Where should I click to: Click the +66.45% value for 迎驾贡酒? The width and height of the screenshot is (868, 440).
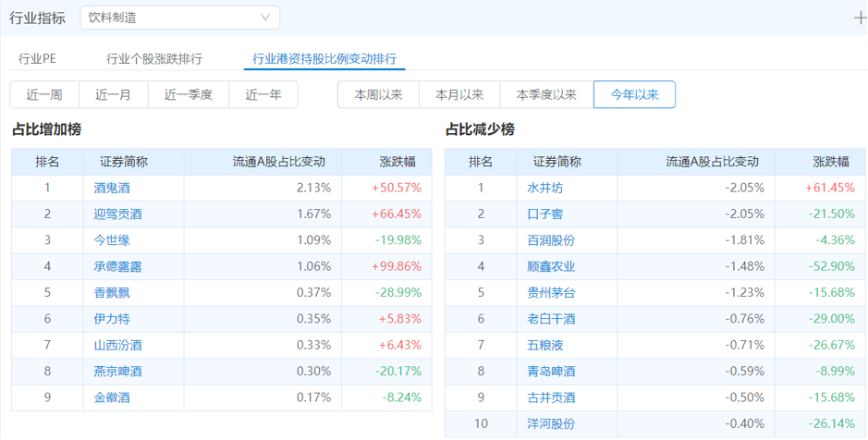(x=397, y=214)
